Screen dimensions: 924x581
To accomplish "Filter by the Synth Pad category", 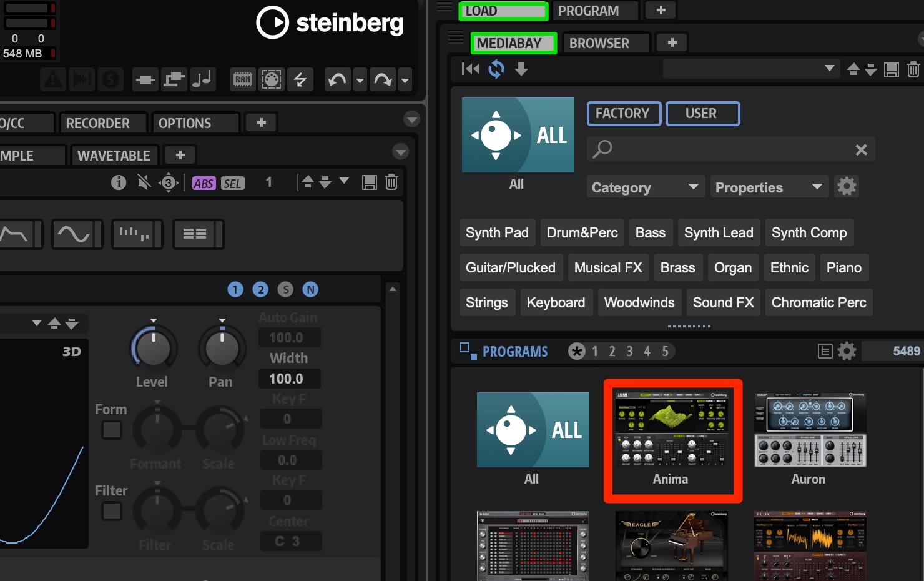I will pyautogui.click(x=497, y=232).
